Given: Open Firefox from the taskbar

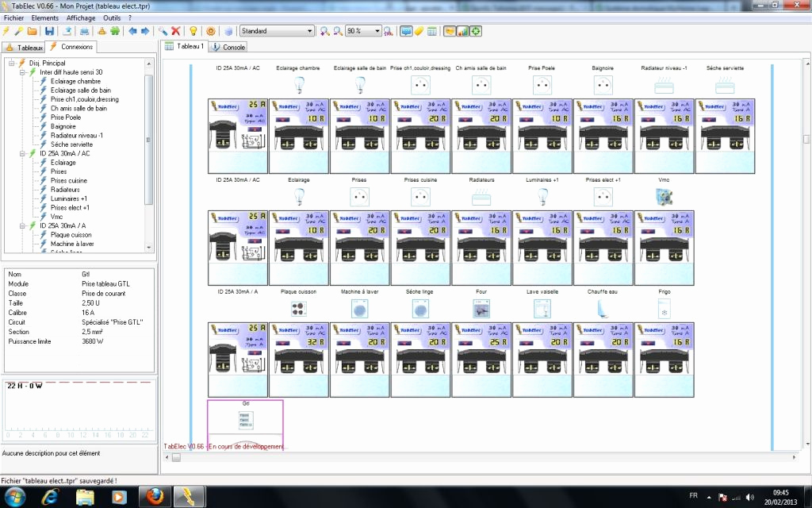Looking at the screenshot, I should tap(154, 497).
